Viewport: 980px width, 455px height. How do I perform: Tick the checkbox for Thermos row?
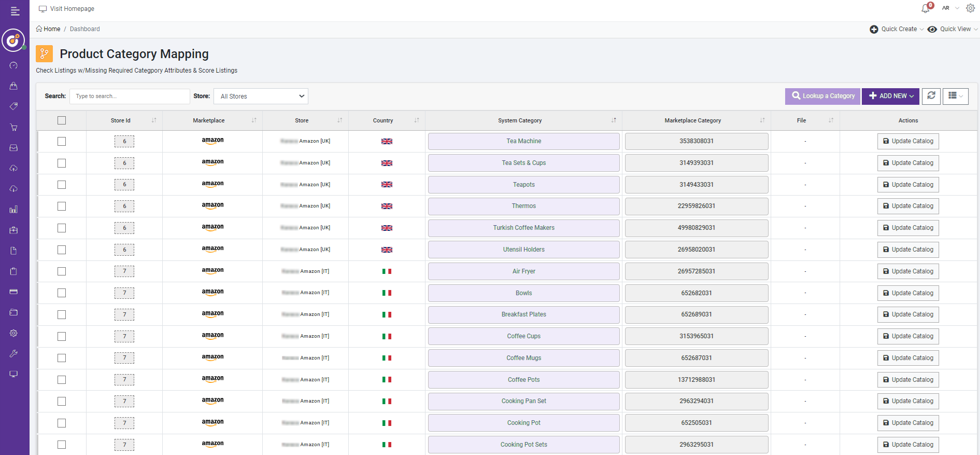point(62,206)
